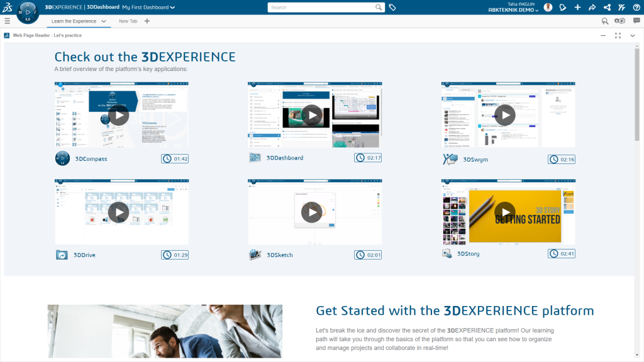Expand the Learn the Experience tab chevron
Viewport: 644px width, 362px height.
click(104, 21)
